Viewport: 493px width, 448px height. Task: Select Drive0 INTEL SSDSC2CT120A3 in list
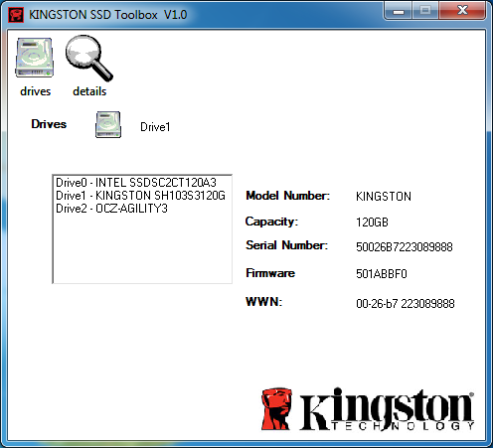(x=136, y=183)
